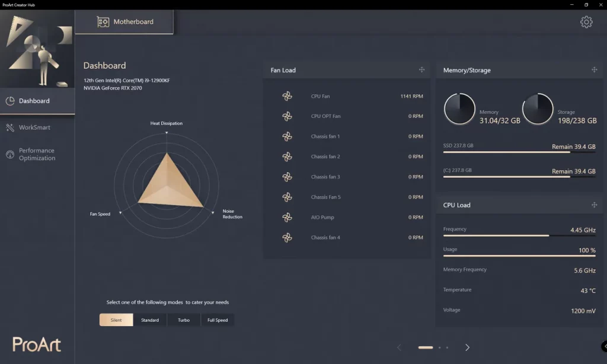Click the CPU OPT Fan icon
Screen dimensions: 607x364
[287, 116]
